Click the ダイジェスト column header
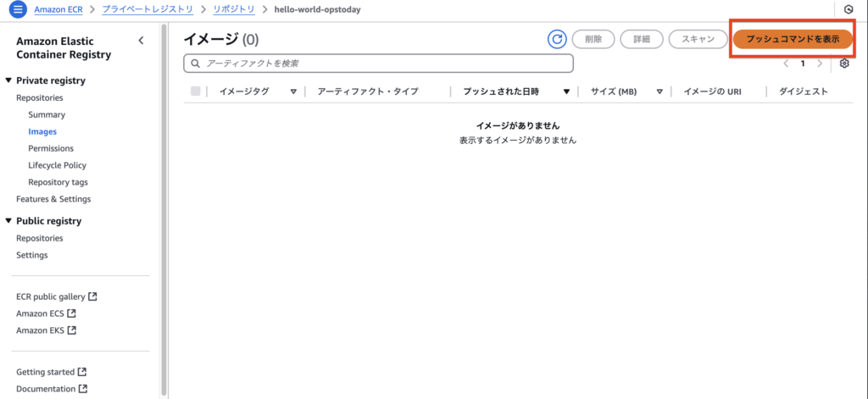 click(804, 91)
